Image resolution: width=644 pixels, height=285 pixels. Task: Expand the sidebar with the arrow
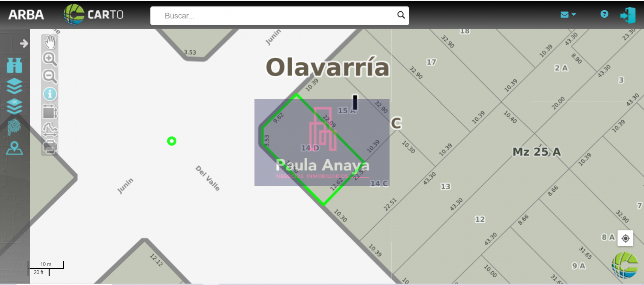(24, 43)
